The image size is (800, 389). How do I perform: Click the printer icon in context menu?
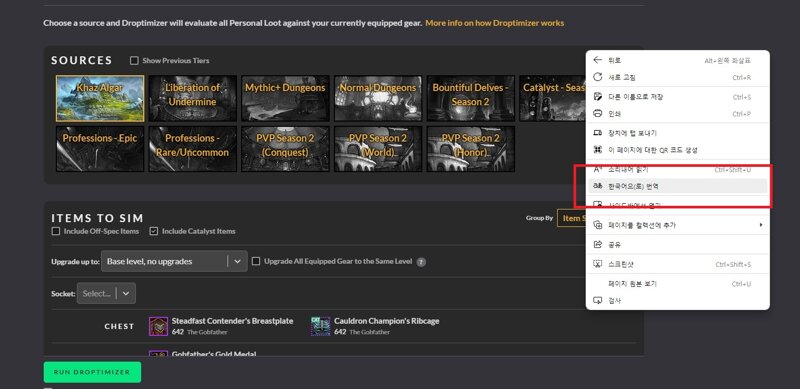tap(597, 114)
